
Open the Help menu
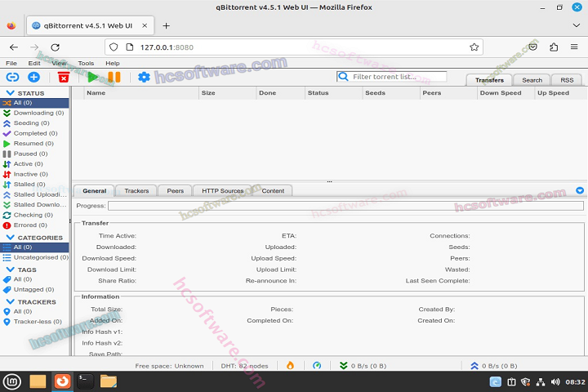(x=113, y=63)
